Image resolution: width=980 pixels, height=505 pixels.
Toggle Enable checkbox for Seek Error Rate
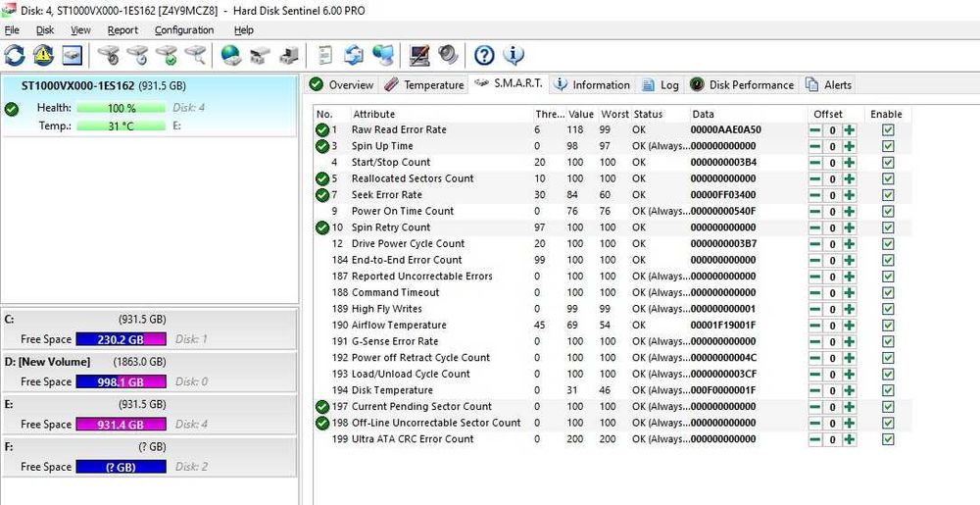[x=888, y=195]
